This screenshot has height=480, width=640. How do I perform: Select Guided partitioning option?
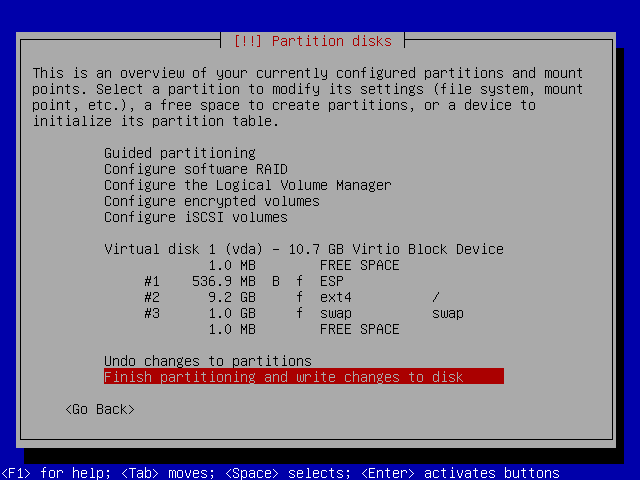click(x=180, y=153)
